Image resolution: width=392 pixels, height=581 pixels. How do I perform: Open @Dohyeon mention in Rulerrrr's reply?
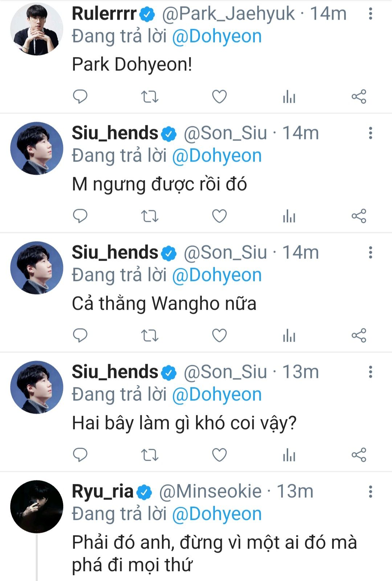[x=217, y=36]
